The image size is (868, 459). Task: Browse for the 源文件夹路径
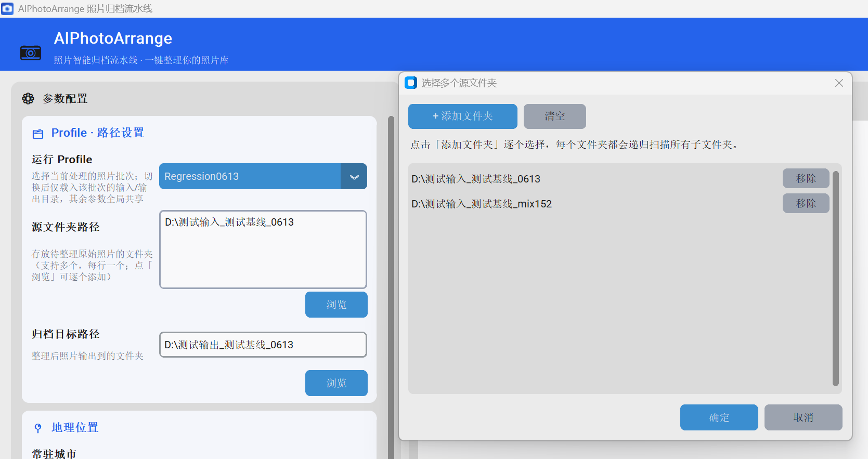(336, 305)
